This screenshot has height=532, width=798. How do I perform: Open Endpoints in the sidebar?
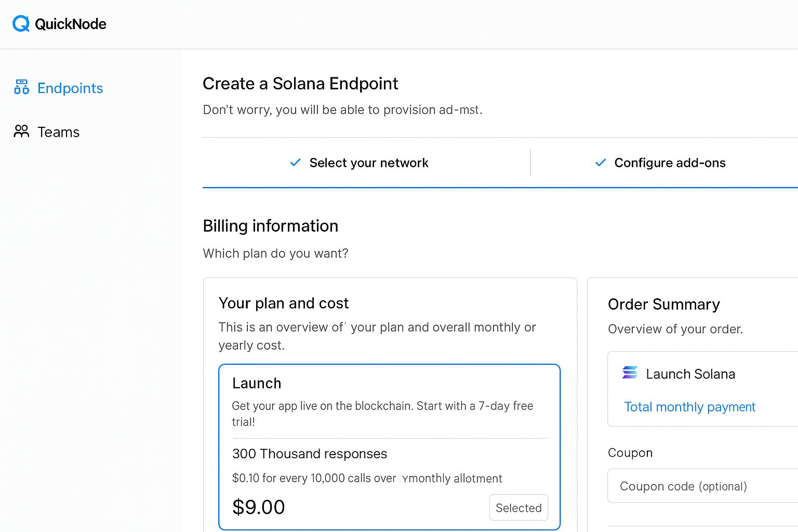click(x=70, y=88)
